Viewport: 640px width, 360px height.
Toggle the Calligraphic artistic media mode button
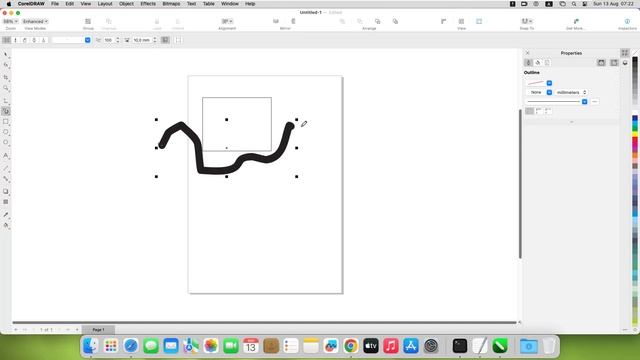[x=34, y=40]
